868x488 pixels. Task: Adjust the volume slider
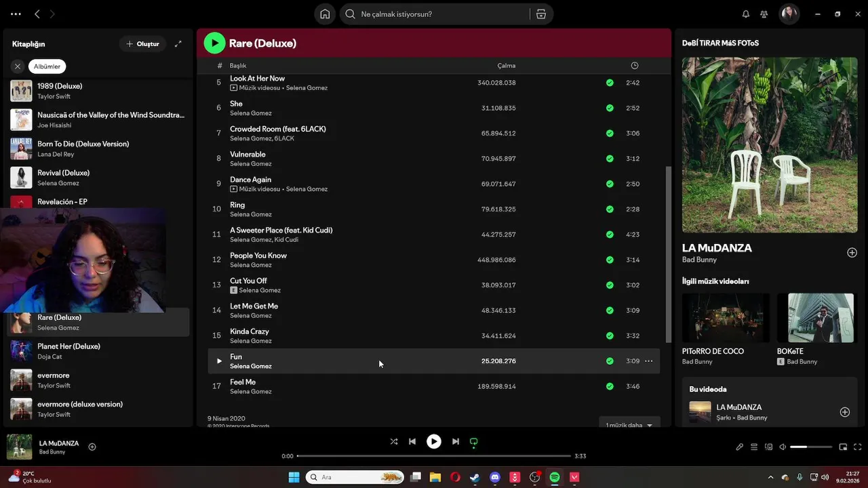(811, 447)
